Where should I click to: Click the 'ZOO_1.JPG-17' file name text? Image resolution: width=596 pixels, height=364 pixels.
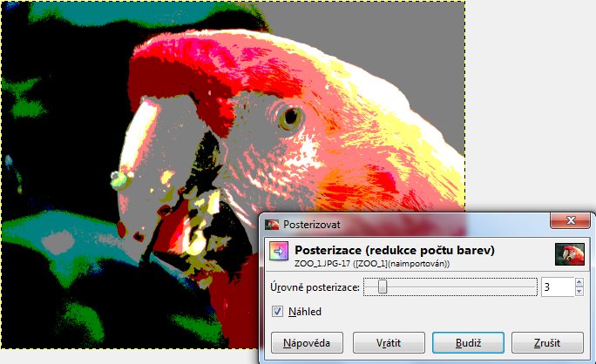322,264
